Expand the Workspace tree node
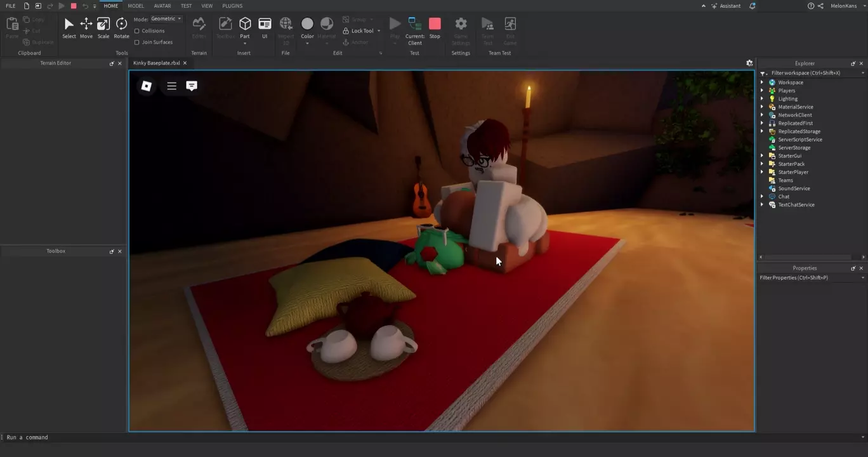The image size is (868, 457). pos(762,83)
